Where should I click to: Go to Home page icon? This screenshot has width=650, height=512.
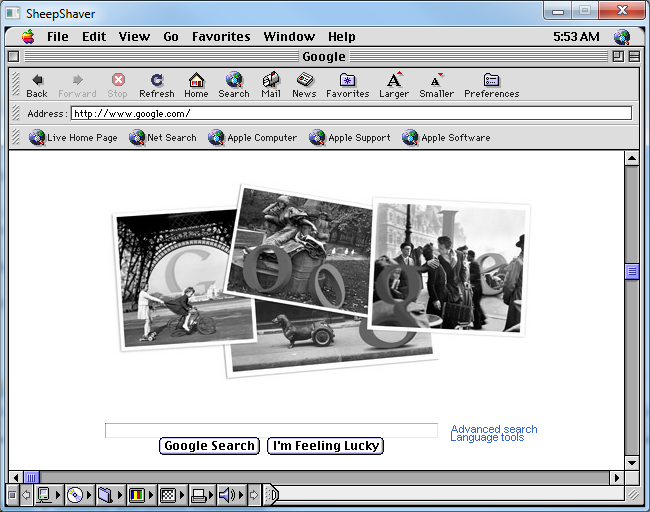pos(196,85)
